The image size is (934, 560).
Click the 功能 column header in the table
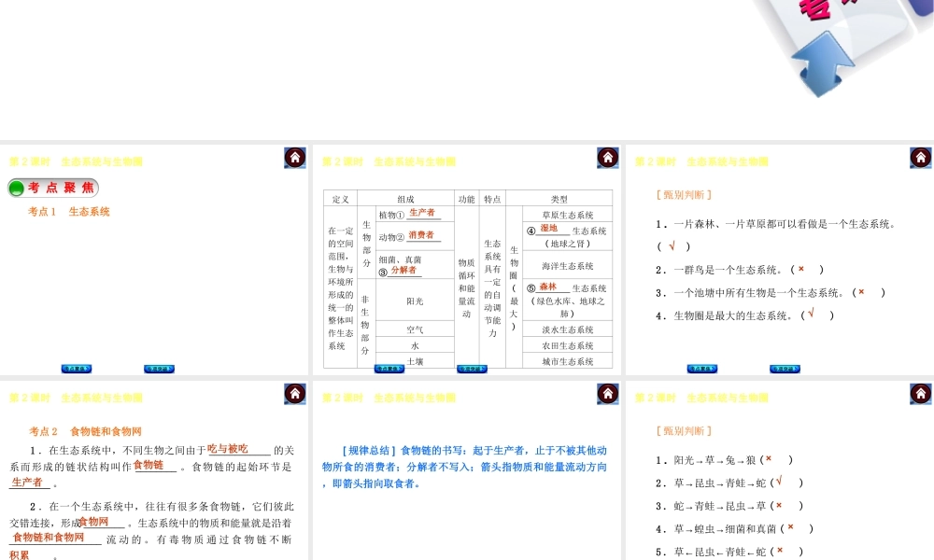[x=466, y=199]
